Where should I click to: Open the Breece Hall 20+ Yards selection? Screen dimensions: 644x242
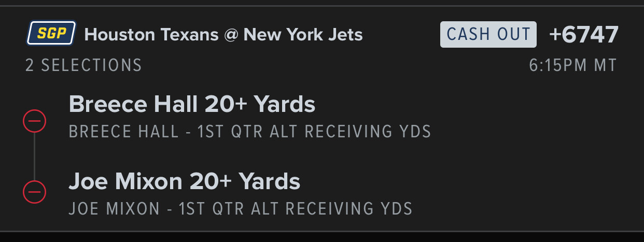(x=192, y=105)
